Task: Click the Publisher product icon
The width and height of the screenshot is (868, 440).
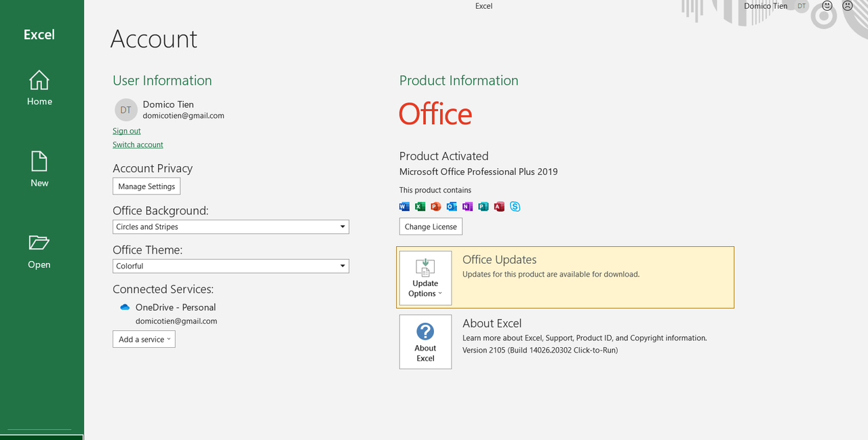Action: point(484,207)
